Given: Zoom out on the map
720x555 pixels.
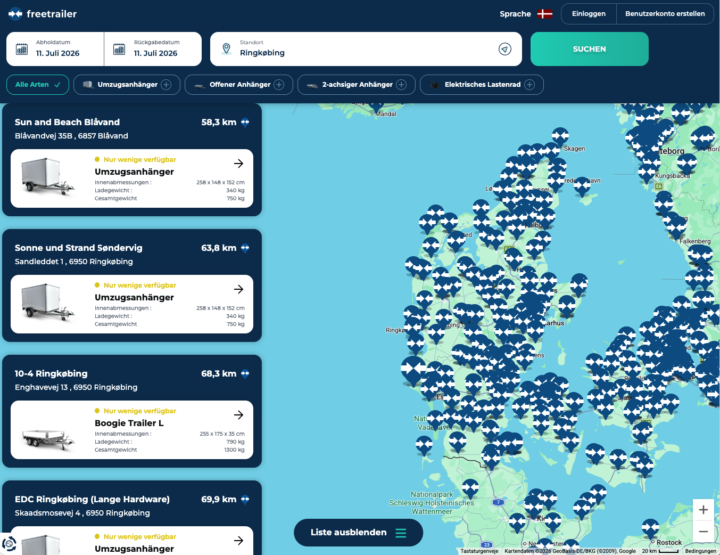Looking at the screenshot, I should 703,532.
